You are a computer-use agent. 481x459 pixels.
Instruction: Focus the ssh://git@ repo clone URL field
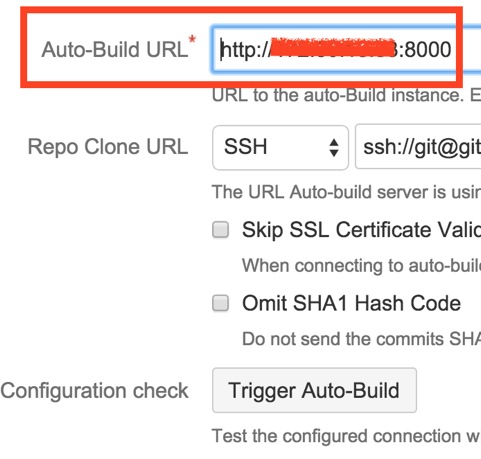(418, 147)
